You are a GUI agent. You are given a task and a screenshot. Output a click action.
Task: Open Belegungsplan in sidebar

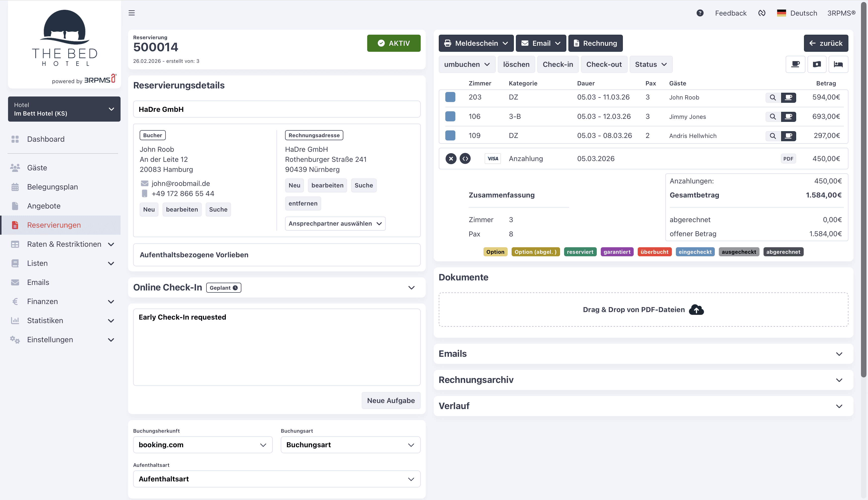(52, 187)
